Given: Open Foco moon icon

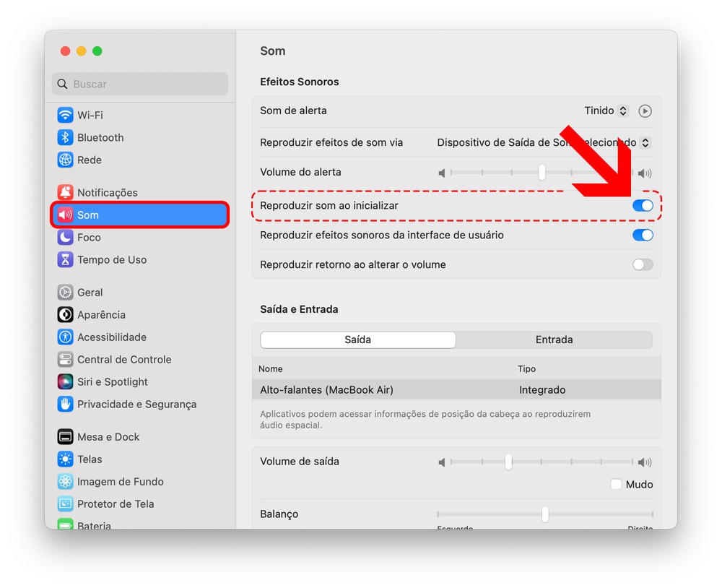Looking at the screenshot, I should (65, 238).
